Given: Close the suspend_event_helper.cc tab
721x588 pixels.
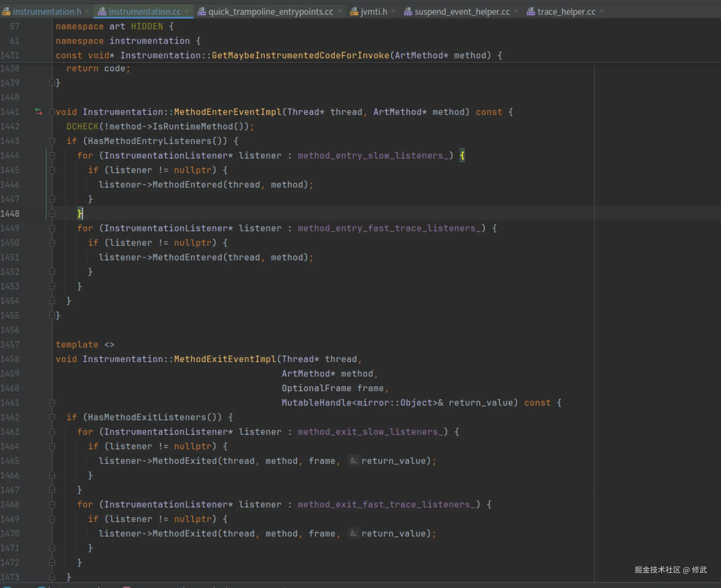Looking at the screenshot, I should tap(516, 11).
